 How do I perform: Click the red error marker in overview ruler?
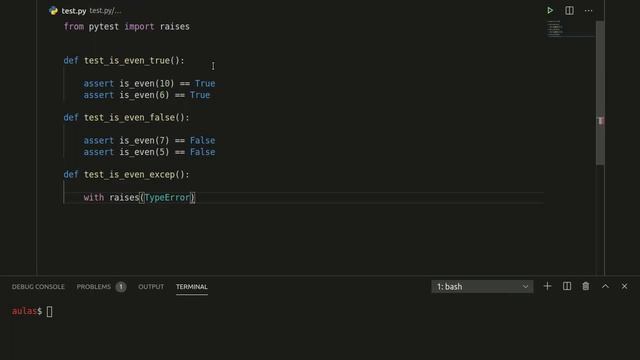601,121
